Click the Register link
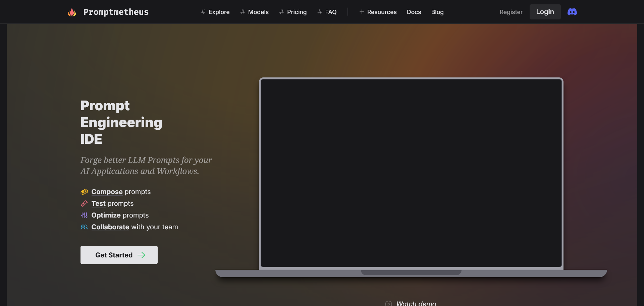The height and width of the screenshot is (306, 644). [x=511, y=12]
